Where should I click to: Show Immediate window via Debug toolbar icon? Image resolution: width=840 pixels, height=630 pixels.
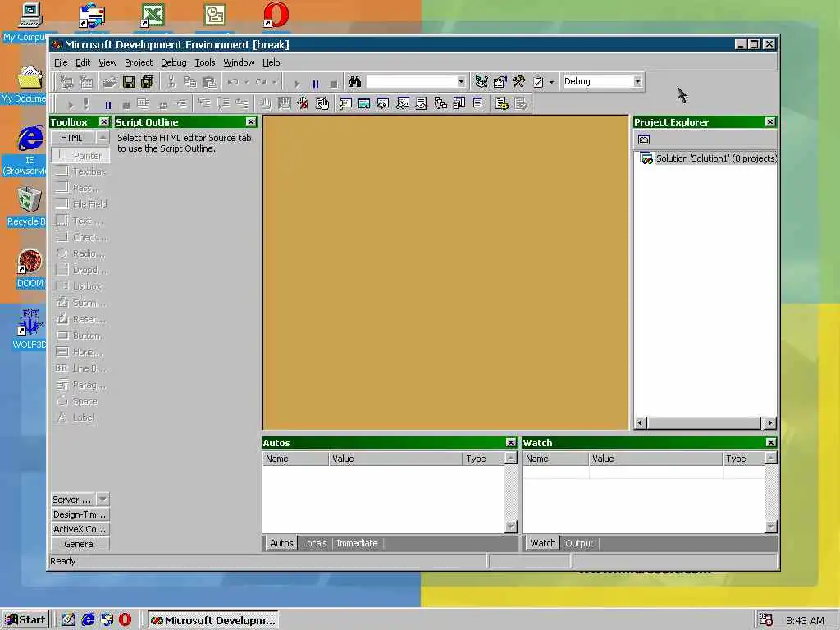tap(345, 104)
